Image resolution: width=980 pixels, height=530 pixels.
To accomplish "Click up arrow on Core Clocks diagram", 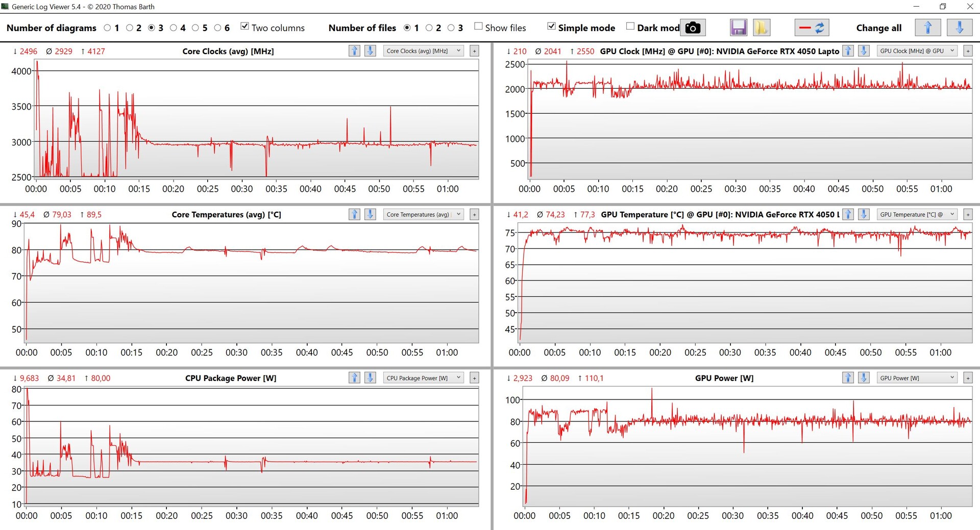I will pyautogui.click(x=354, y=51).
